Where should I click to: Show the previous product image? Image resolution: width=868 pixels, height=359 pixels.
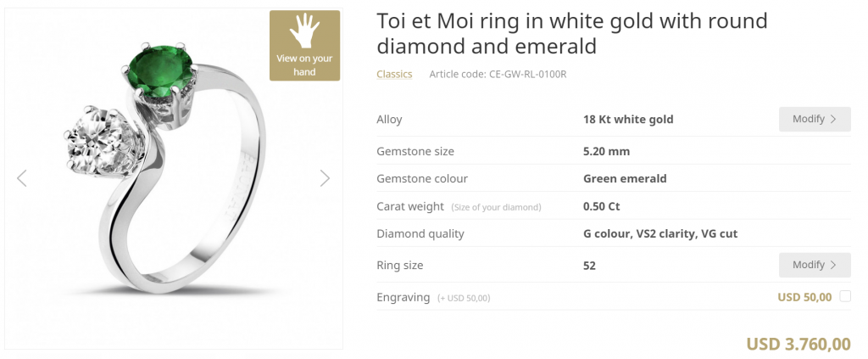[21, 178]
